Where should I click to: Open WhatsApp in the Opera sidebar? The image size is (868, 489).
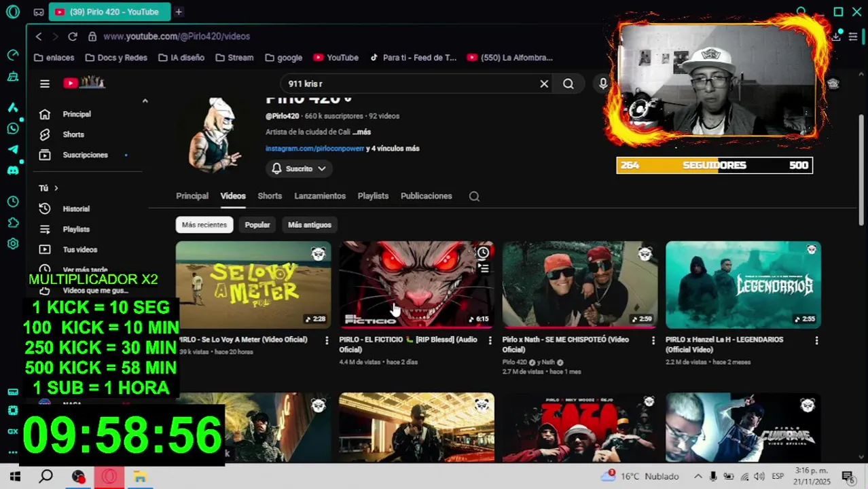pyautogui.click(x=12, y=128)
